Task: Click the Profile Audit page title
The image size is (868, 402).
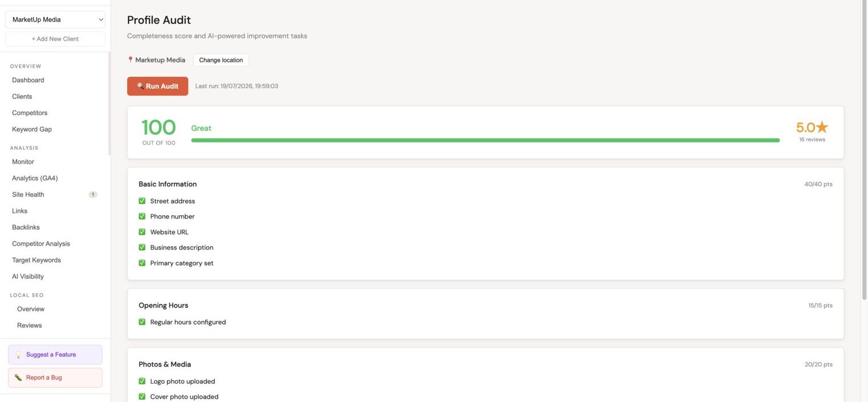Action: coord(159,20)
